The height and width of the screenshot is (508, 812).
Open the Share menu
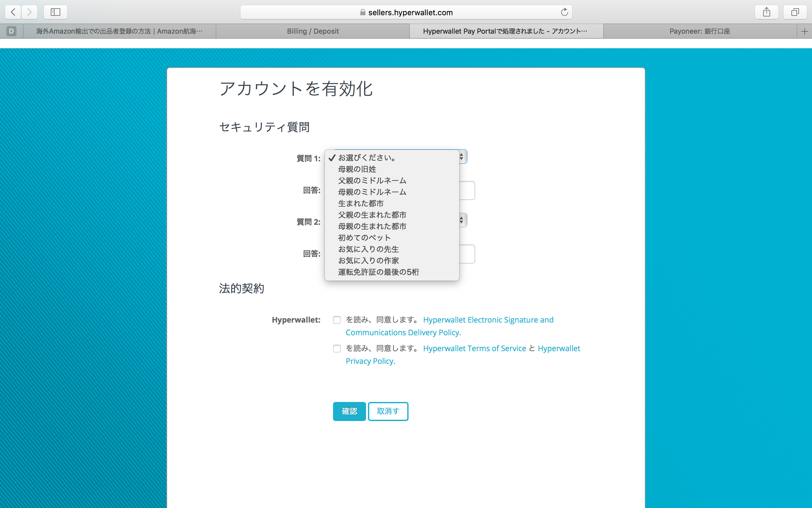pyautogui.click(x=766, y=12)
